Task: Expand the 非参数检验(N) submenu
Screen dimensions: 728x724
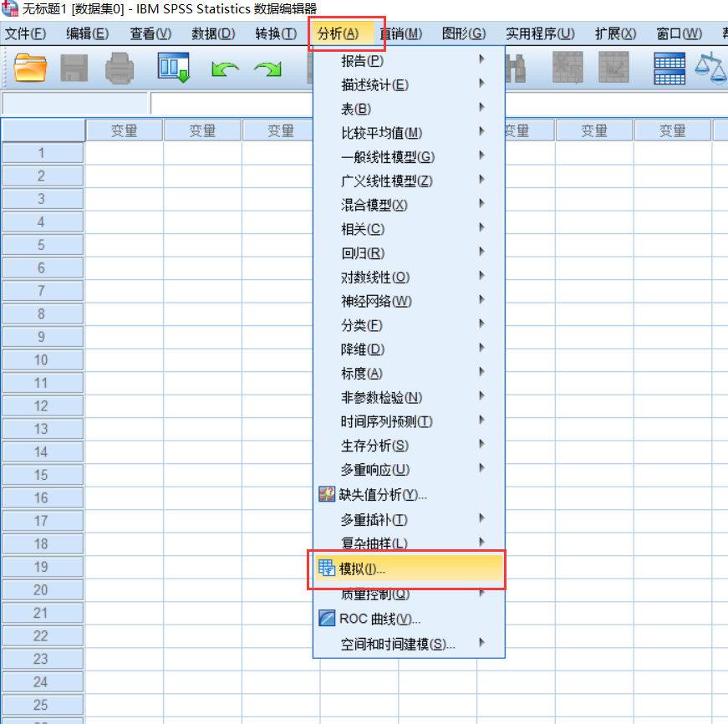Action: tap(409, 398)
